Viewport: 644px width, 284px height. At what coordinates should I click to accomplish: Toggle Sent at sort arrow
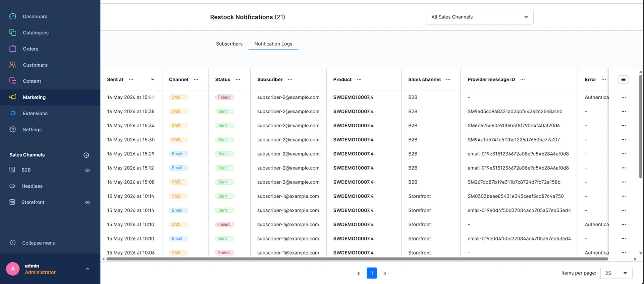[152, 79]
